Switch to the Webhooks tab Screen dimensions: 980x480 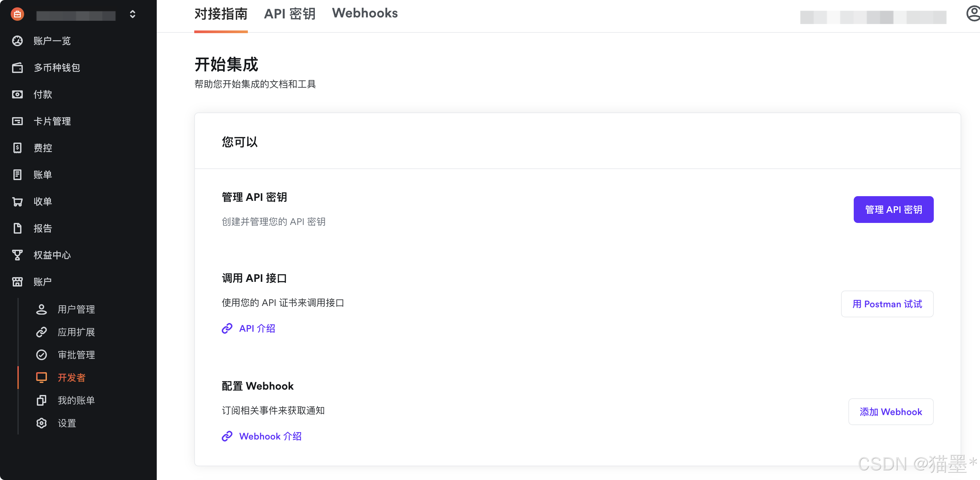point(364,13)
